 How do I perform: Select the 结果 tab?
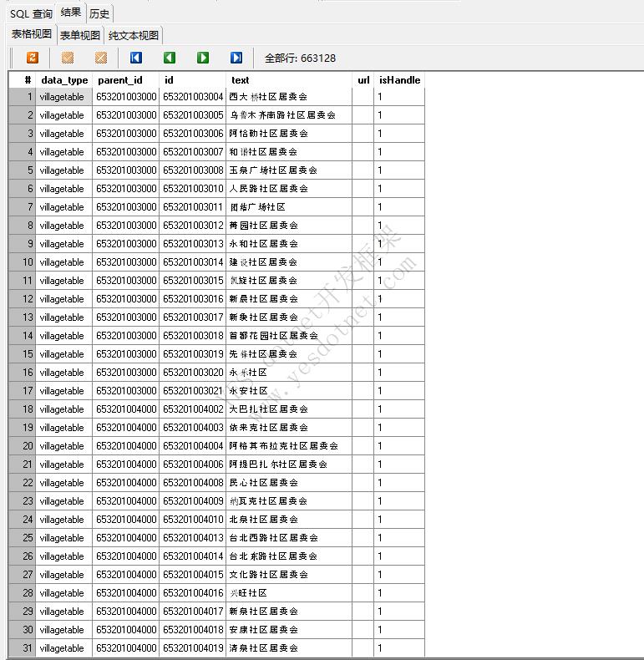(71, 13)
